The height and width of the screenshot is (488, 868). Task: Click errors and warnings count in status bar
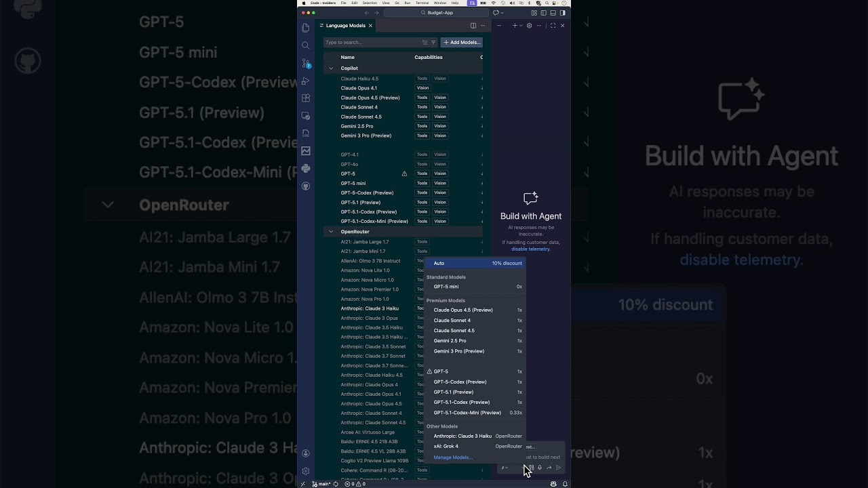click(355, 484)
